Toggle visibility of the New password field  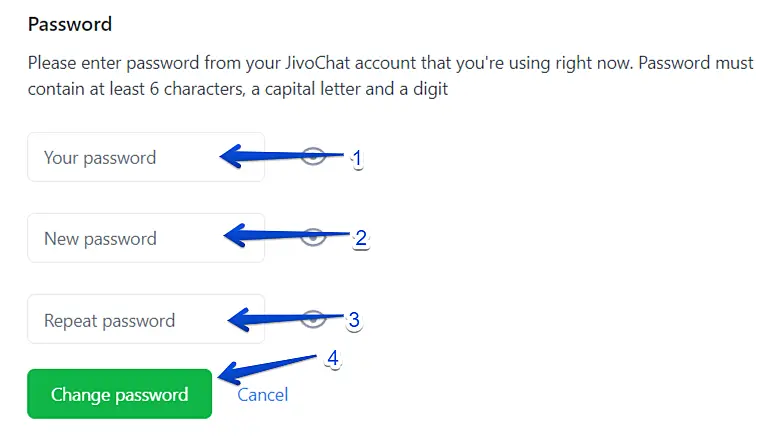[314, 237]
